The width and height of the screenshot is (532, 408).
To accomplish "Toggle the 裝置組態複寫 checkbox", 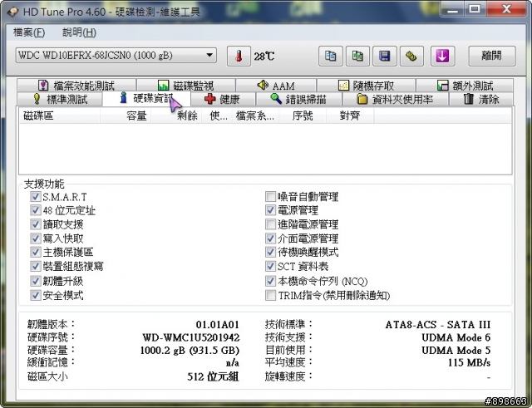I will pos(35,266).
